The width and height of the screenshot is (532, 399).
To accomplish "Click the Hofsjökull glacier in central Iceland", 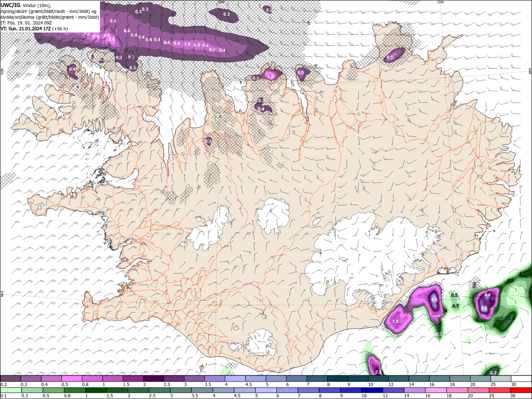I will tap(273, 215).
